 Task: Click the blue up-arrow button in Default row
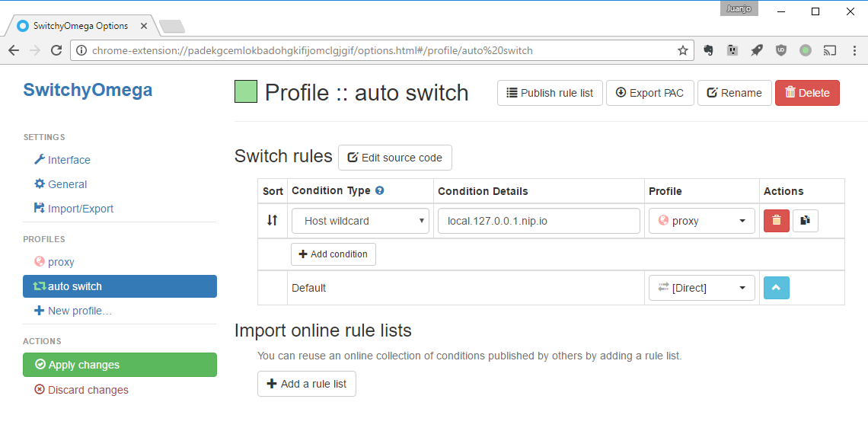777,288
